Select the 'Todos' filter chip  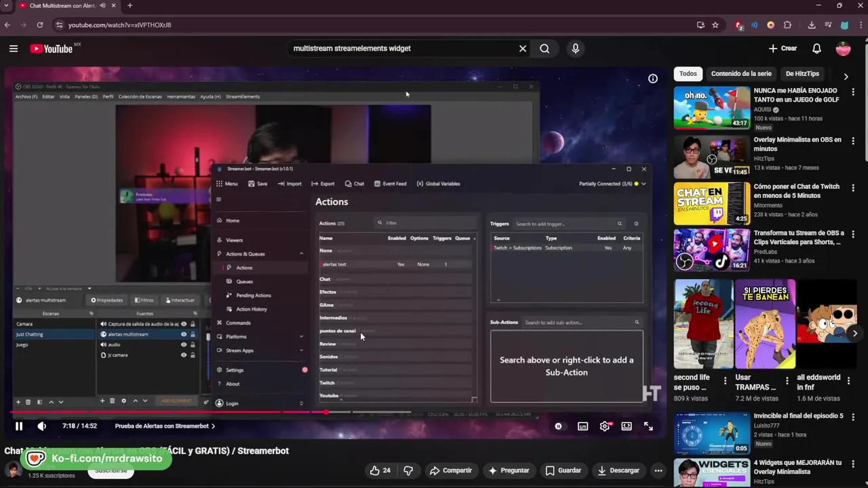(688, 74)
